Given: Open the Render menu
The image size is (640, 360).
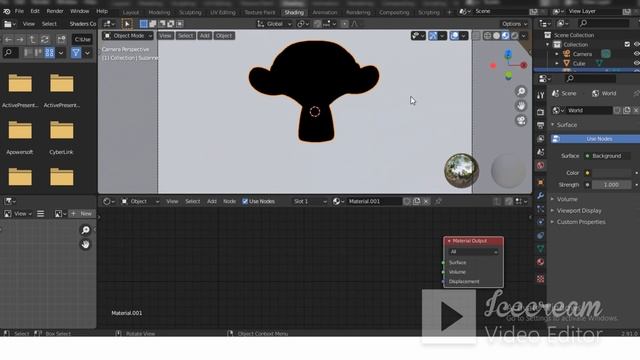Looking at the screenshot, I should point(55,11).
